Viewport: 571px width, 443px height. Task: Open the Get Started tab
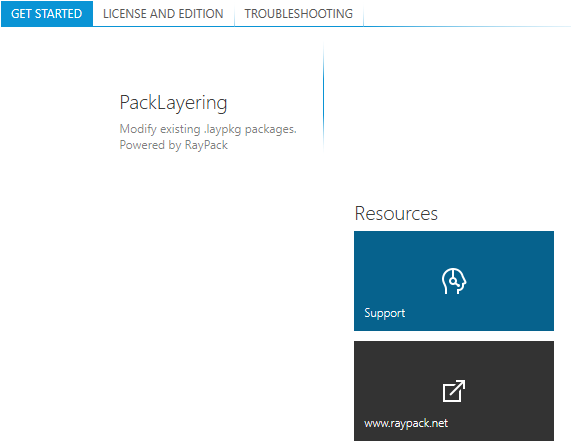pyautogui.click(x=47, y=14)
